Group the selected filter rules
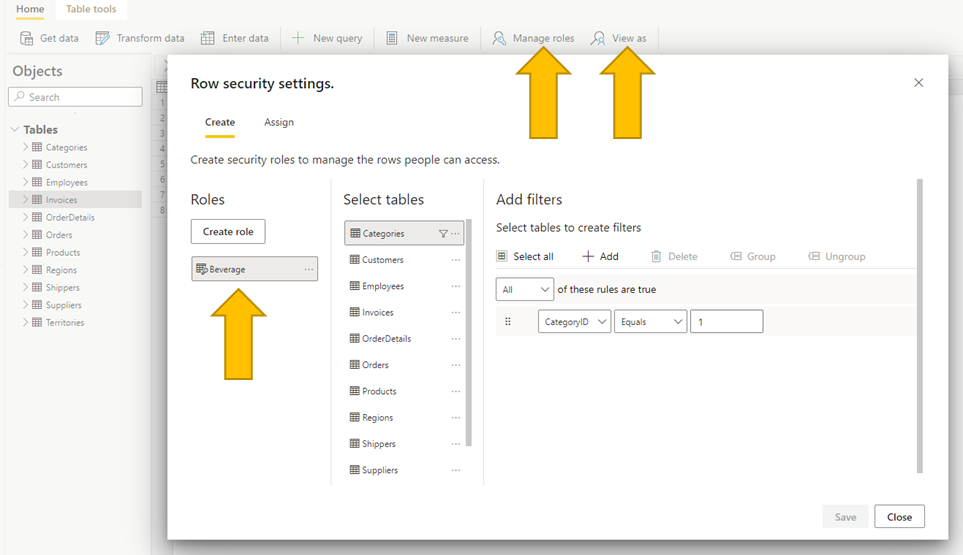963x555 pixels. (x=752, y=256)
